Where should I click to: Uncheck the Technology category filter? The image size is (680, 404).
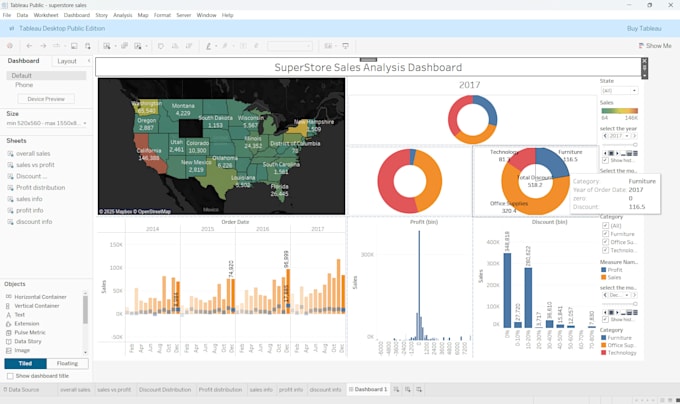point(605,250)
